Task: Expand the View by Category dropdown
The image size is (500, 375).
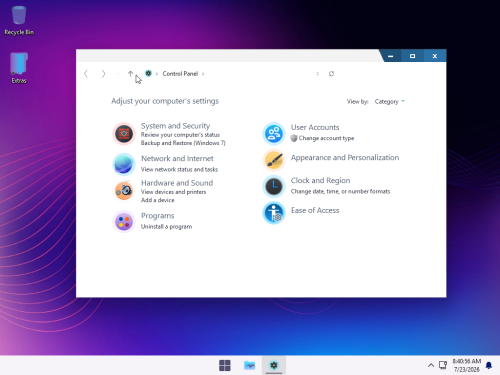Action: pyautogui.click(x=390, y=101)
